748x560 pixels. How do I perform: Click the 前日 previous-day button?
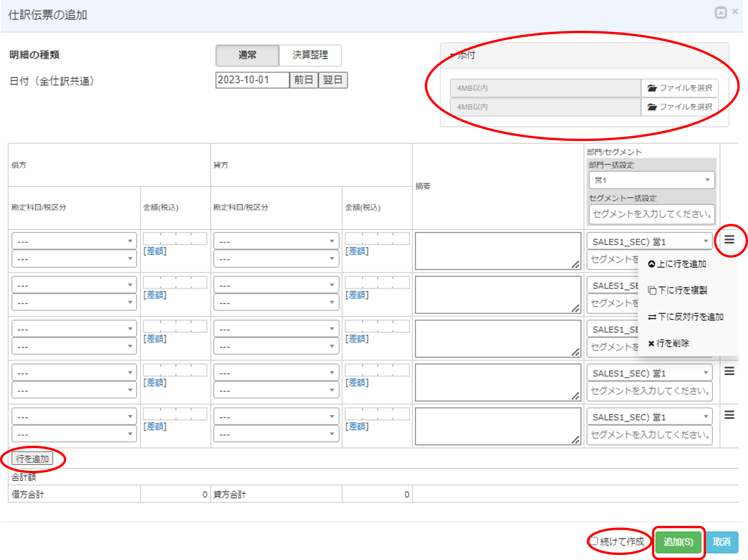pyautogui.click(x=304, y=80)
